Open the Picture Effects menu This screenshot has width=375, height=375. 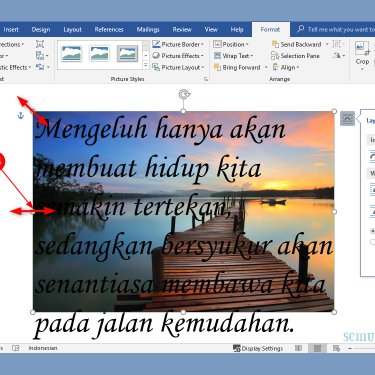[178, 56]
